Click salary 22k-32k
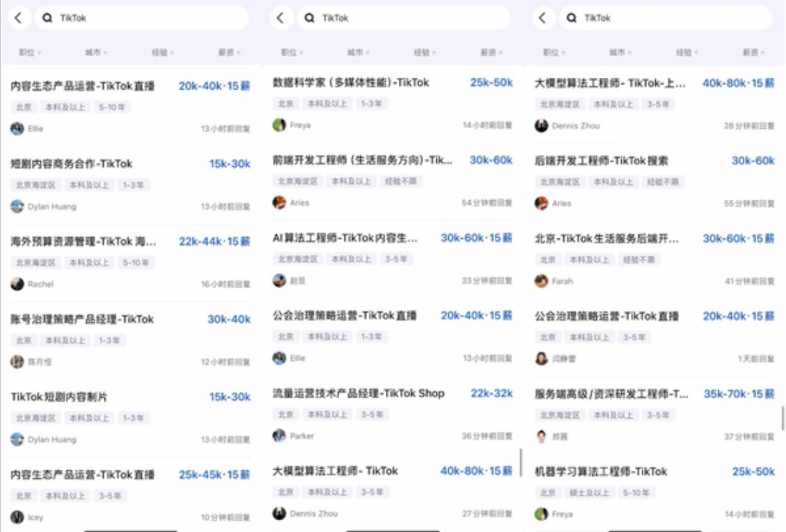The image size is (786, 532). (x=492, y=393)
